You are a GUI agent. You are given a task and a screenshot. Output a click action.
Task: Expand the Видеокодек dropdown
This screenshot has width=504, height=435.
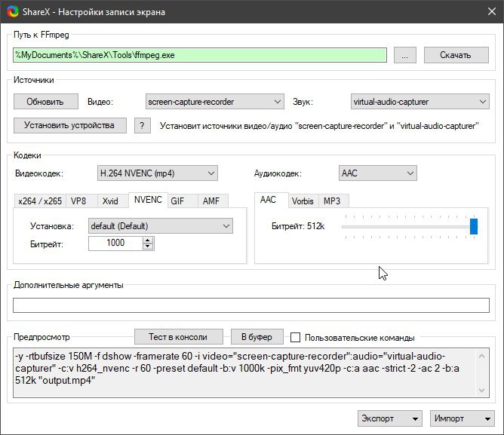click(158, 173)
